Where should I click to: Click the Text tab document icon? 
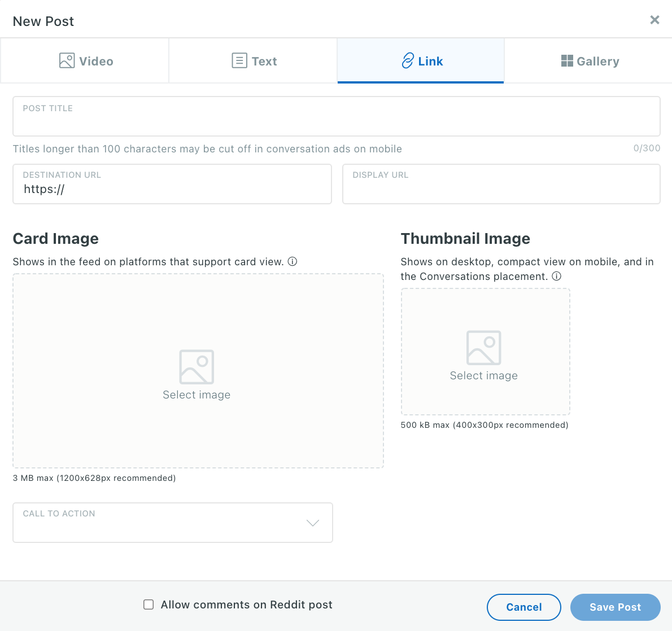click(x=239, y=61)
